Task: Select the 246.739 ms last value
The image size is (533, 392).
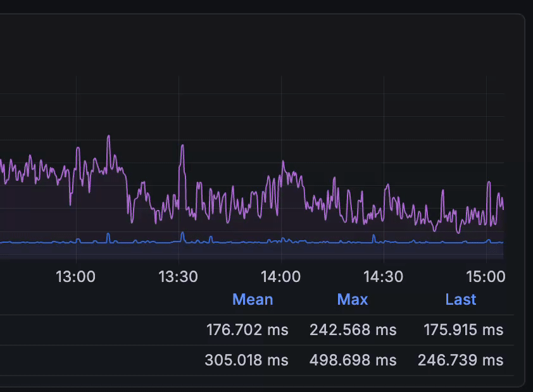Action: click(461, 360)
